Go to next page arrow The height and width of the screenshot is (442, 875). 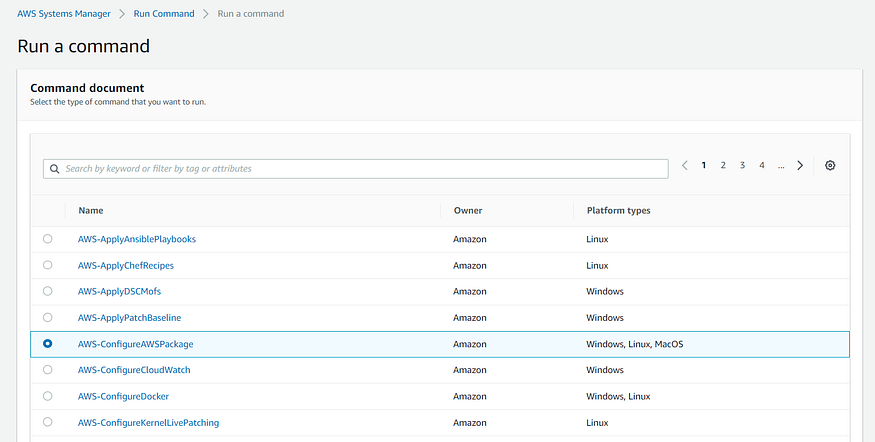click(x=800, y=165)
